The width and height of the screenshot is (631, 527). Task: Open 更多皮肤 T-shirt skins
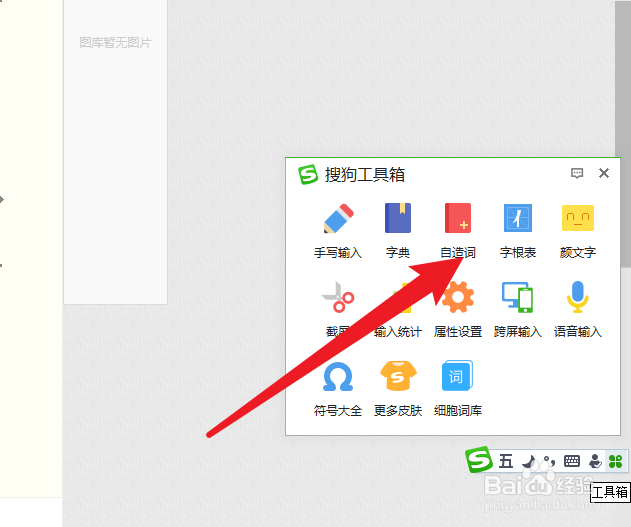[398, 389]
